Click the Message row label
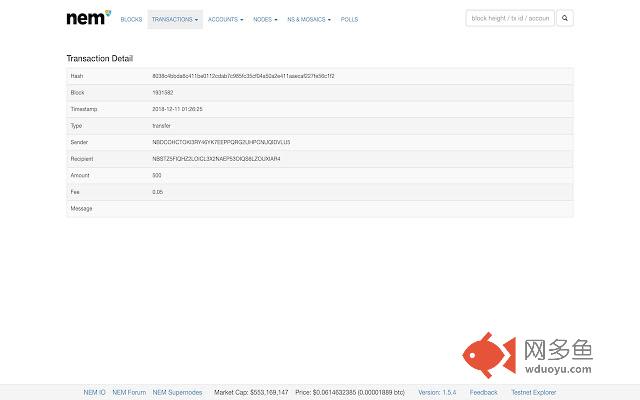Viewport: 640px width, 400px height. pos(81,209)
